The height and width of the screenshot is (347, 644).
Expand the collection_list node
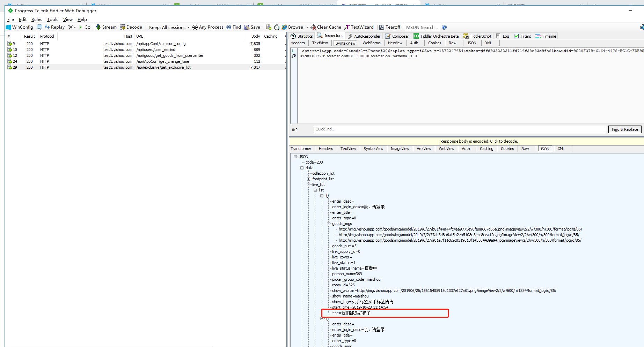tap(309, 173)
